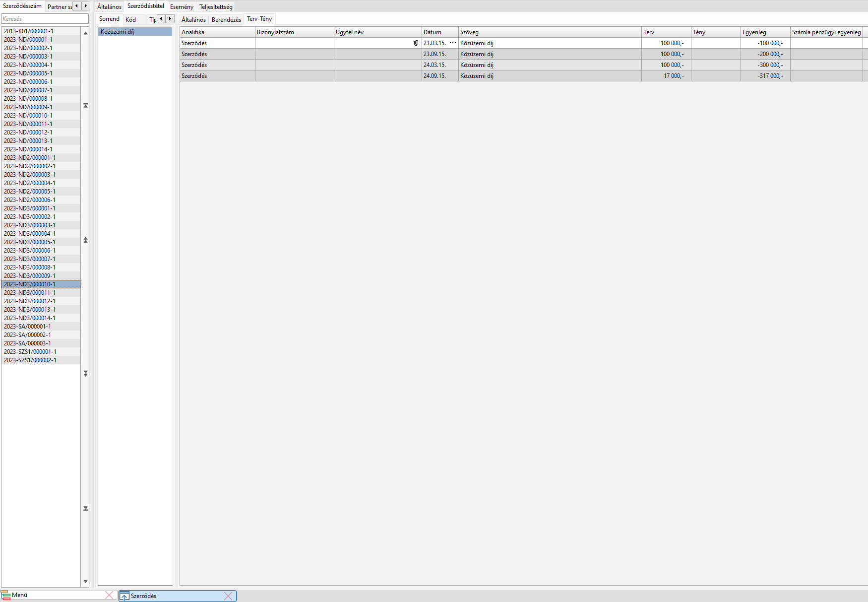
Task: Step down one row in the contract list
Action: (x=86, y=581)
